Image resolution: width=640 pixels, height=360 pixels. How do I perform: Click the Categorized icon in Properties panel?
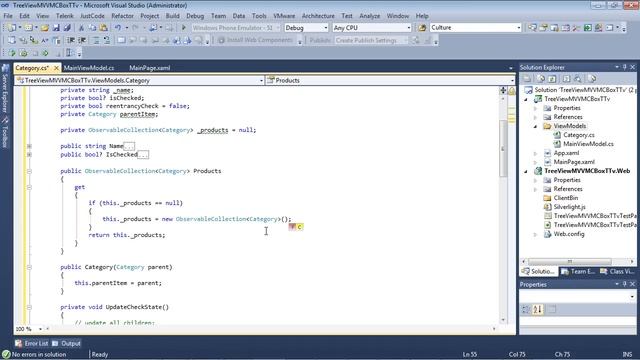[x=526, y=309]
